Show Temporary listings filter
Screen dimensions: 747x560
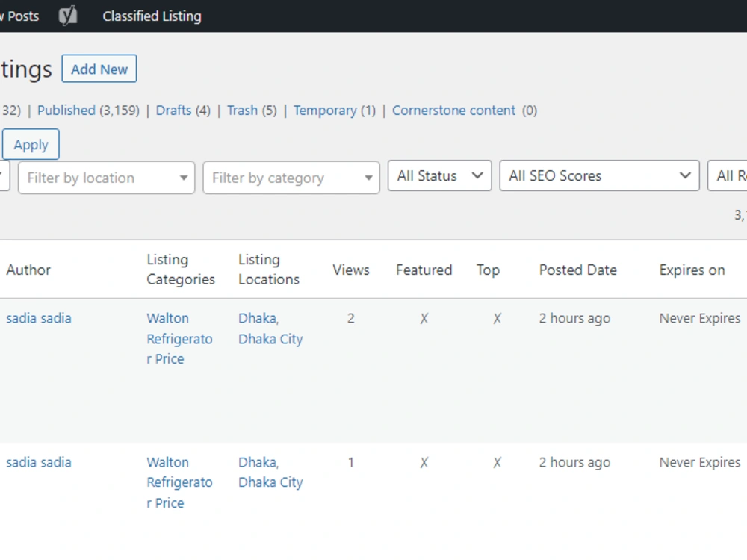[325, 111]
